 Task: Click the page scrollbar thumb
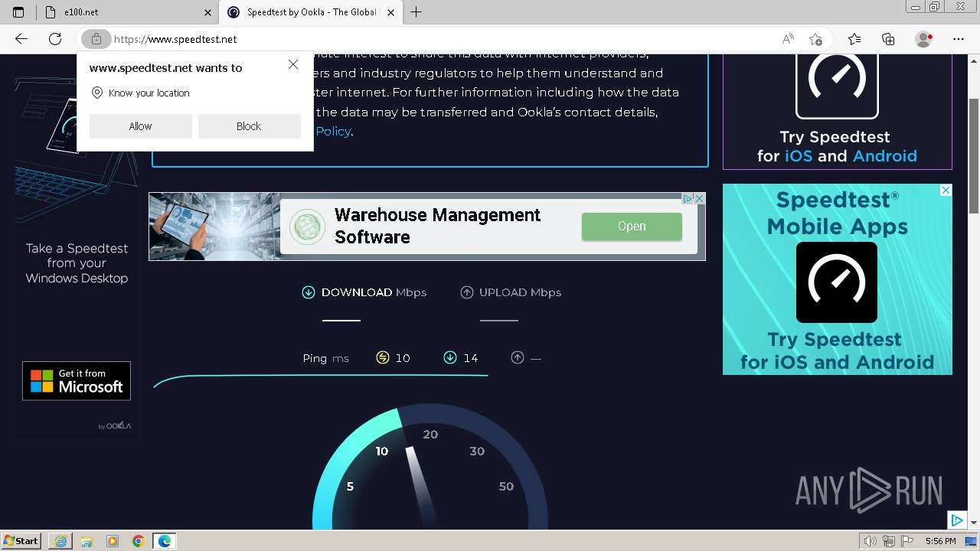(974, 156)
